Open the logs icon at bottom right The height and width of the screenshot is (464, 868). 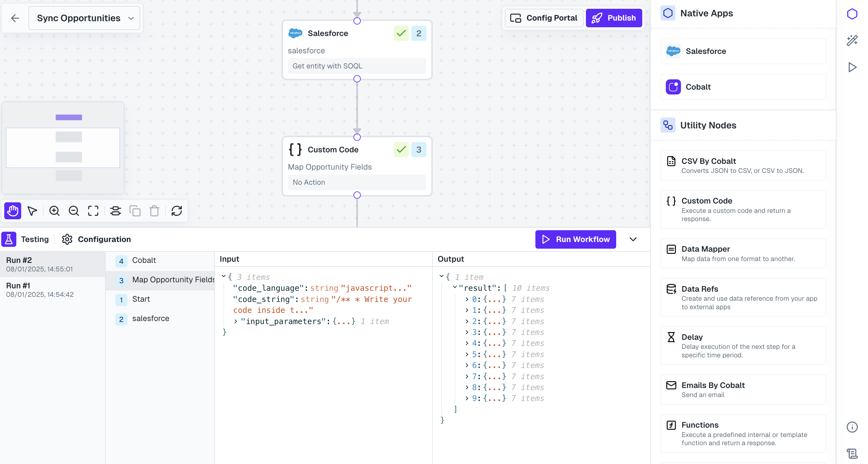853,453
